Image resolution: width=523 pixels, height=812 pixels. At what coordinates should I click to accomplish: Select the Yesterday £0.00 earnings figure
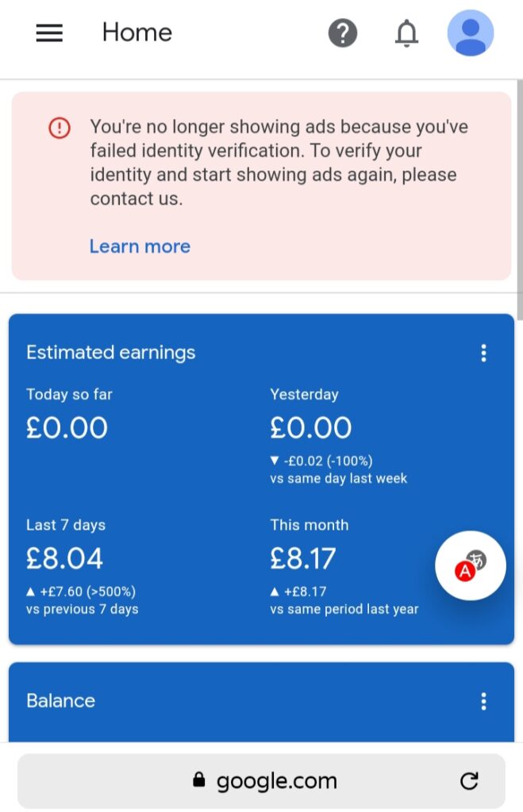[310, 427]
